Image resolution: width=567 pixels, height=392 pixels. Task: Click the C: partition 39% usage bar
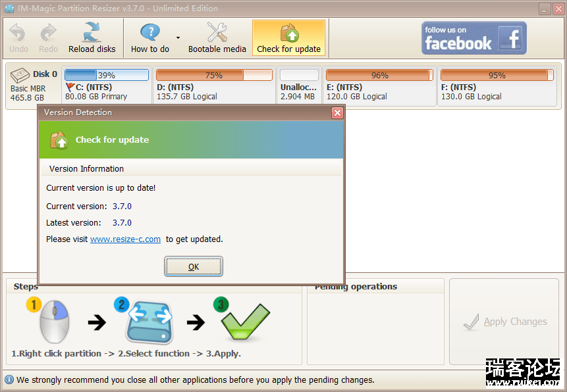[x=106, y=75]
